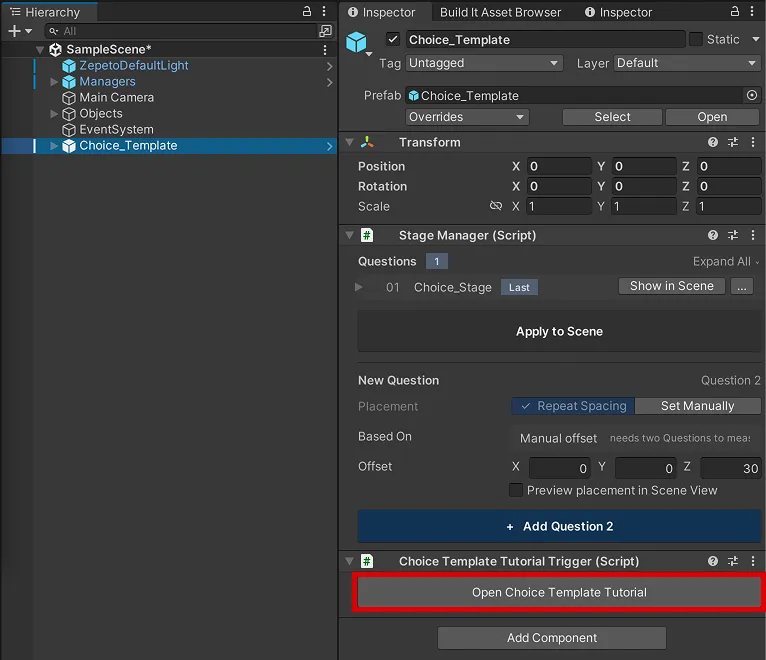Click Show in Scene button
Screen dimensions: 766x660
pos(672,286)
